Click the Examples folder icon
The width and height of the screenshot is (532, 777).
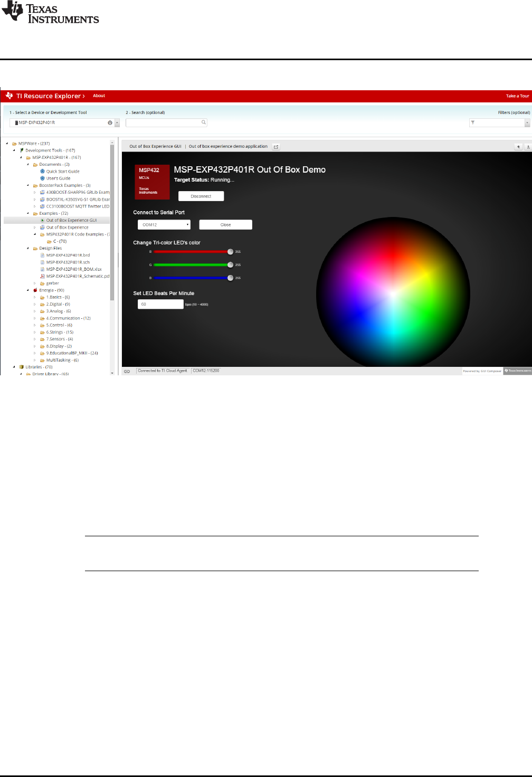[35, 213]
